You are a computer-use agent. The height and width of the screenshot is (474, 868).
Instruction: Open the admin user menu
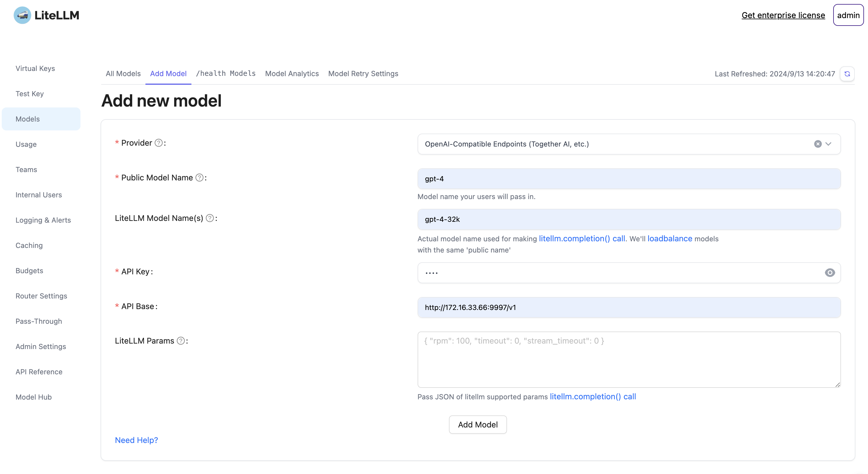pos(848,15)
